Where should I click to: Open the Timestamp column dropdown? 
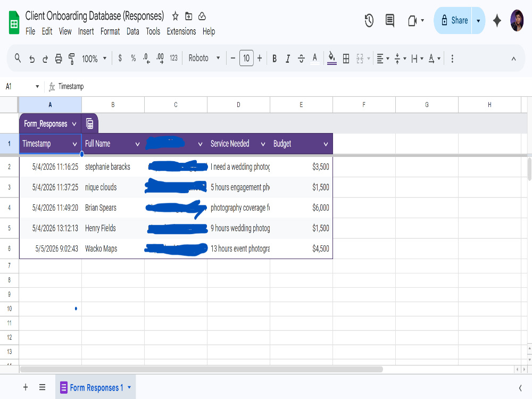click(x=74, y=144)
